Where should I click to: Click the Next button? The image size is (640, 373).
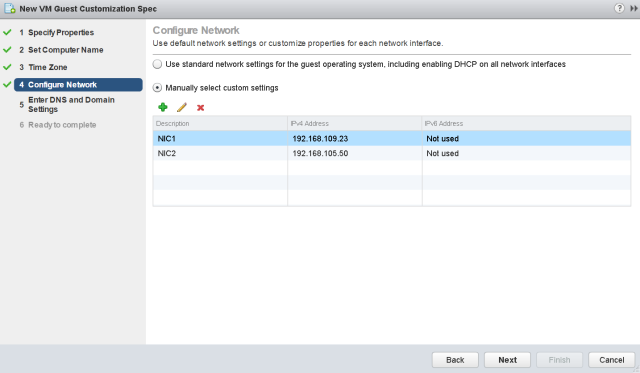pyautogui.click(x=507, y=360)
